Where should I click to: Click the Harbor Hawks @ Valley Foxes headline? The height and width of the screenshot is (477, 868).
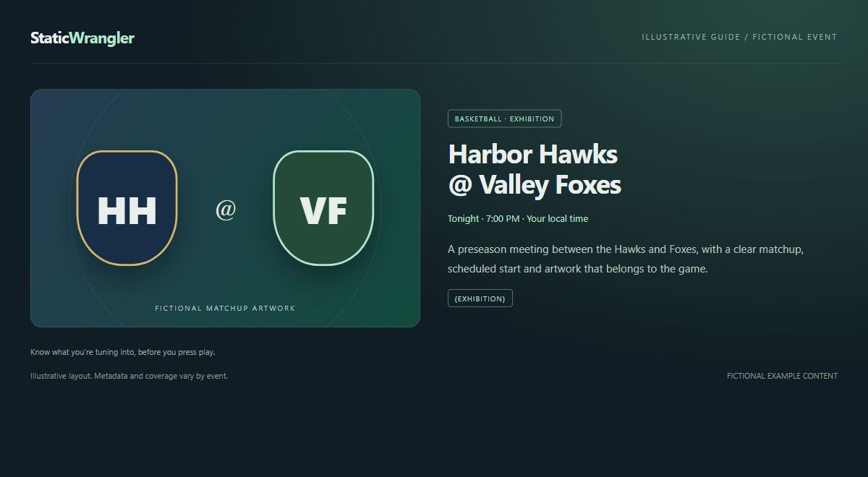pyautogui.click(x=535, y=169)
